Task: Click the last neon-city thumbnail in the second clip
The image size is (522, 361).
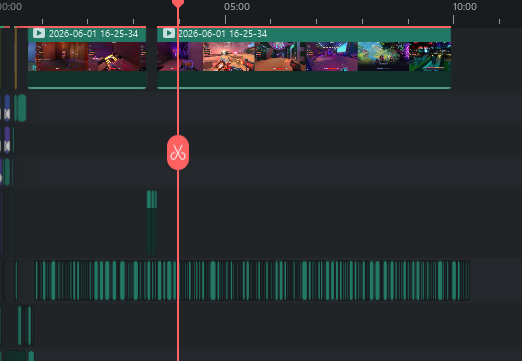Action: (430, 56)
